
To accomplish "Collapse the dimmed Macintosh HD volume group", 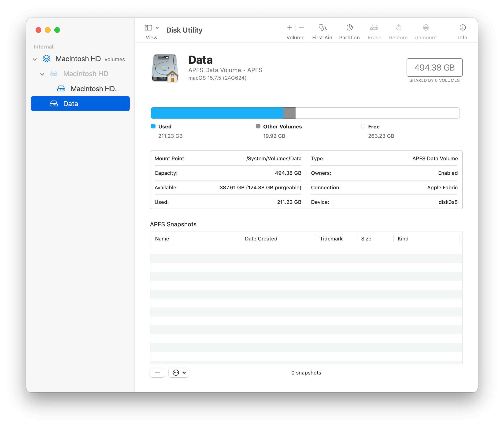I will (42, 74).
